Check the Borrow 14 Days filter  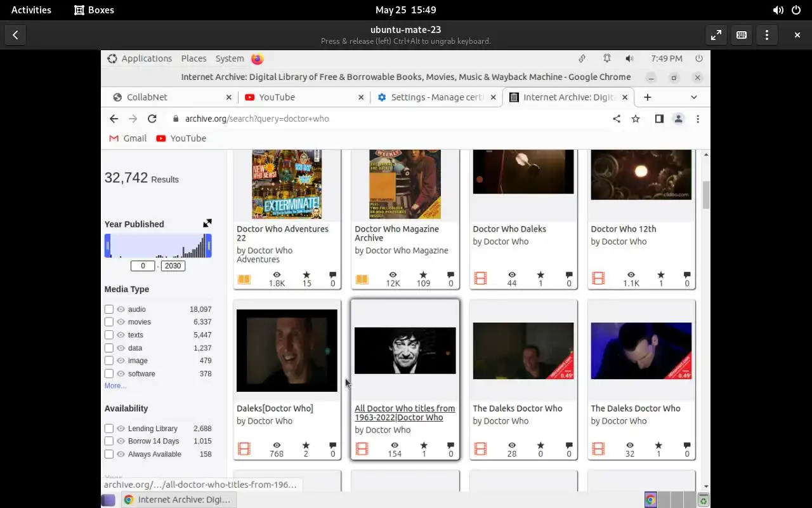click(109, 441)
